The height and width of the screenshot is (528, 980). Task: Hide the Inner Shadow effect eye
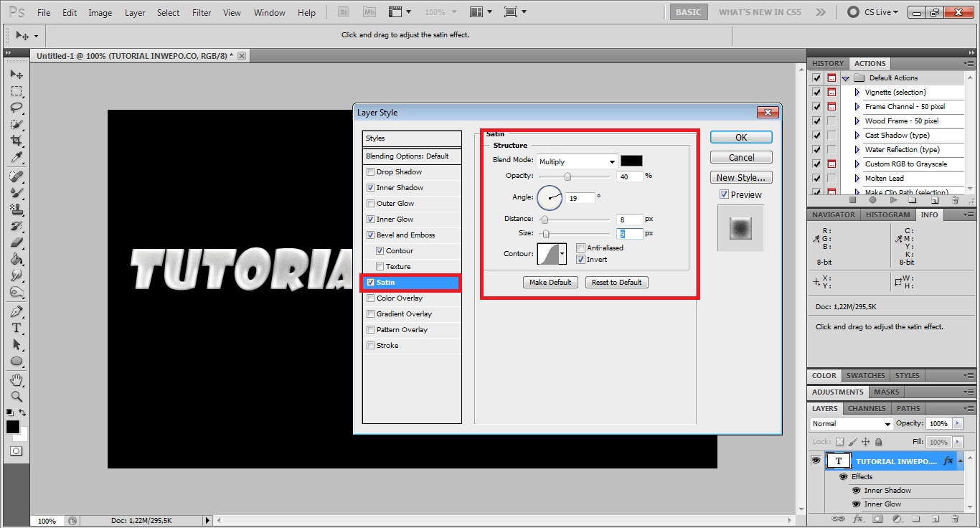[856, 491]
